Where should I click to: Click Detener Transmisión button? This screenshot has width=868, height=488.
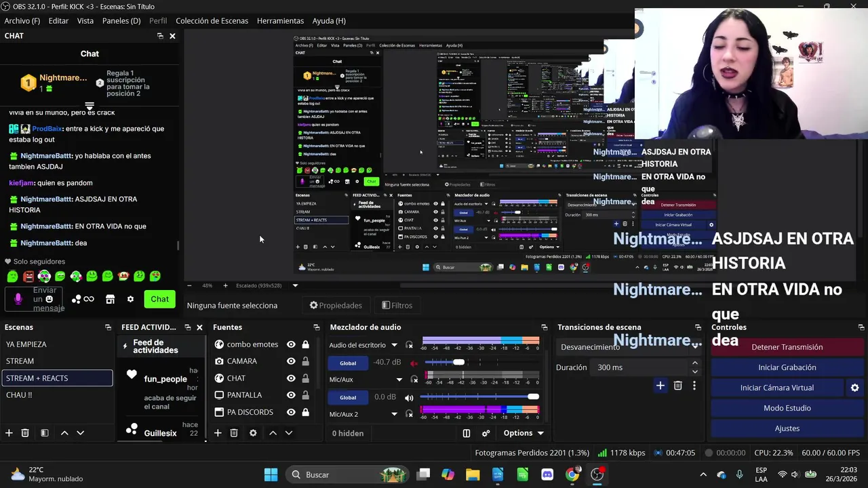tap(787, 347)
